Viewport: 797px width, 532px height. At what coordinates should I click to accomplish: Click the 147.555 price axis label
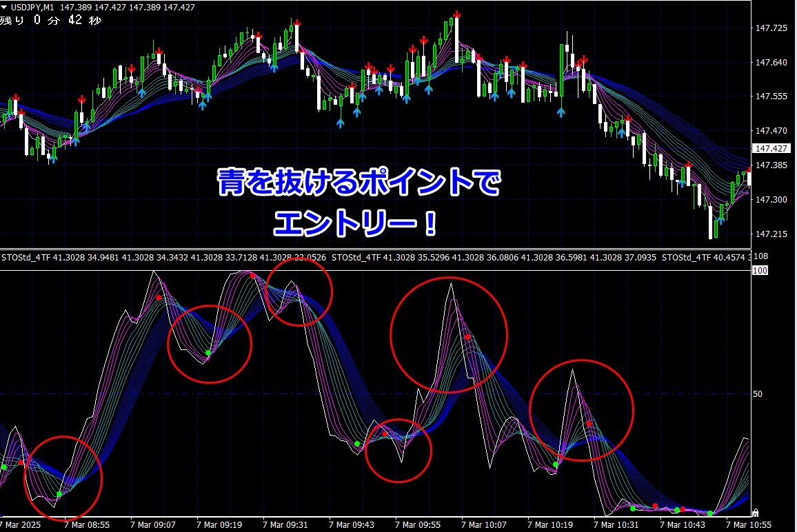pos(771,96)
